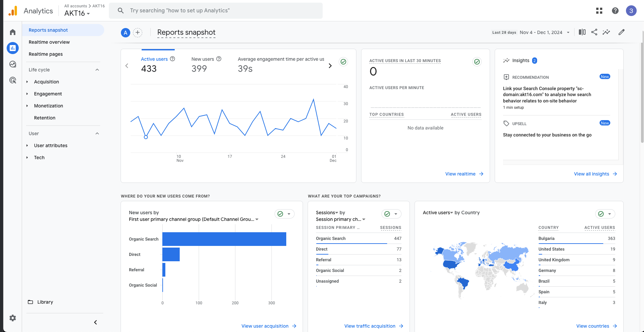644x332 pixels.
Task: Show previous metrics with left arrow
Action: 127,66
